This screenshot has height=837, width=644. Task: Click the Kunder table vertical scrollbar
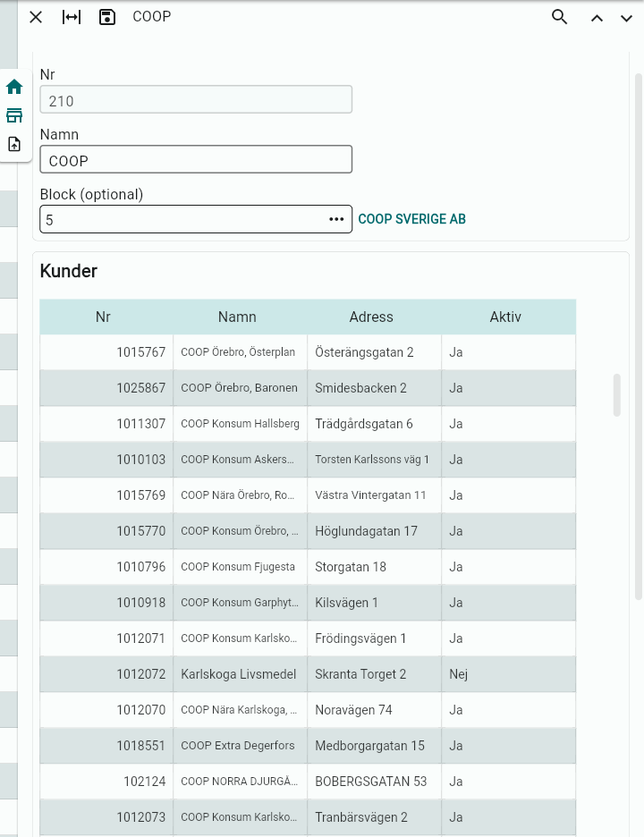point(617,395)
